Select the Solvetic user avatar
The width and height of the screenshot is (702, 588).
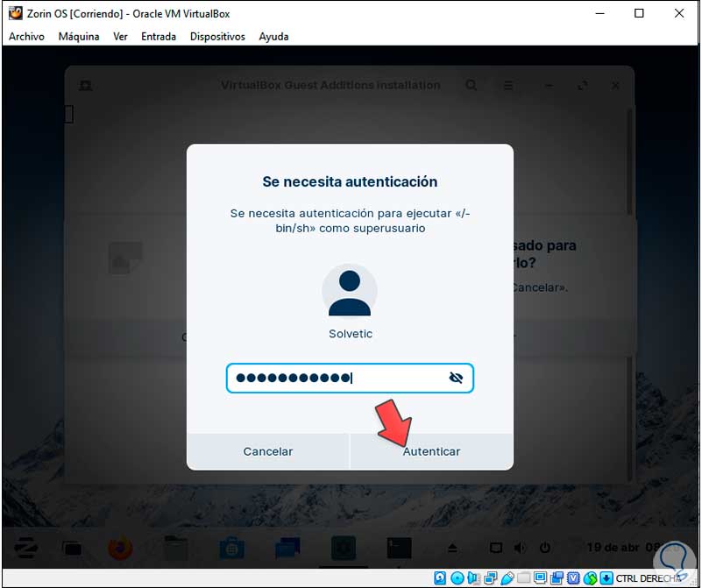click(x=350, y=292)
